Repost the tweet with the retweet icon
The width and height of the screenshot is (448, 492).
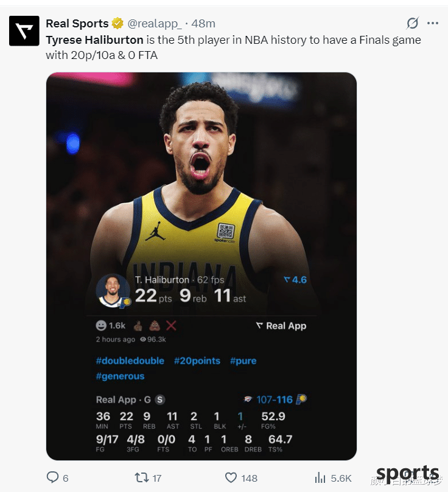point(141,478)
